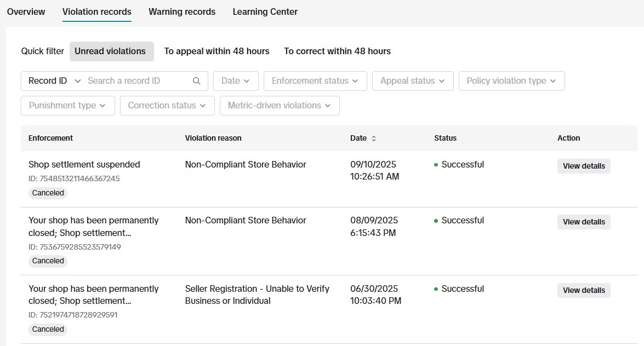Expand the Punishment type dropdown
The width and height of the screenshot is (644, 346).
(67, 106)
